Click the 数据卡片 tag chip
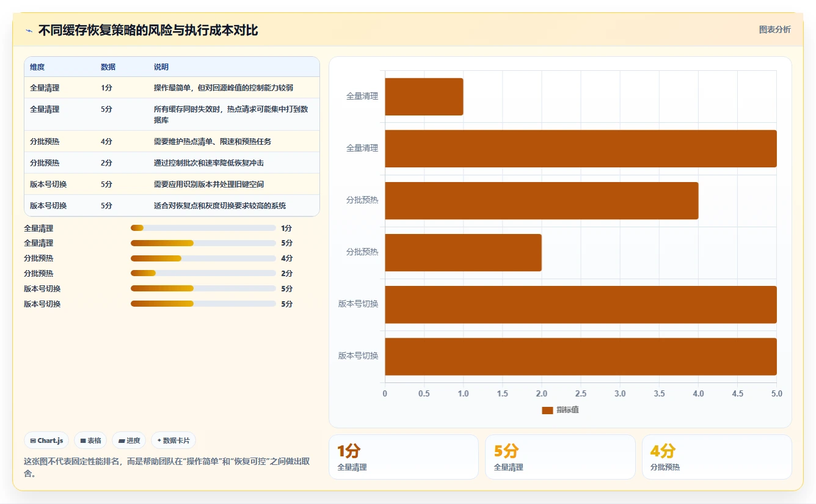The width and height of the screenshot is (816, 504). [x=173, y=440]
